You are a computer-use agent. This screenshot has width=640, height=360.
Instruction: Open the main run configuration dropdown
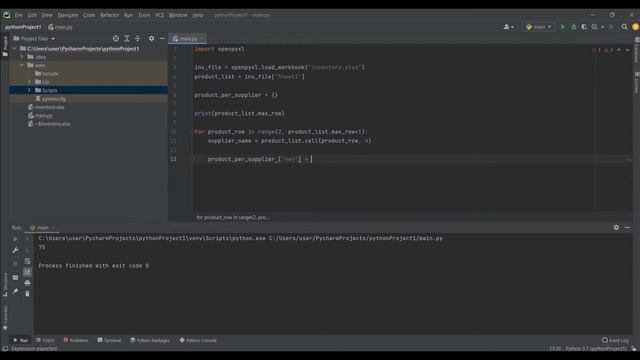(x=539, y=27)
